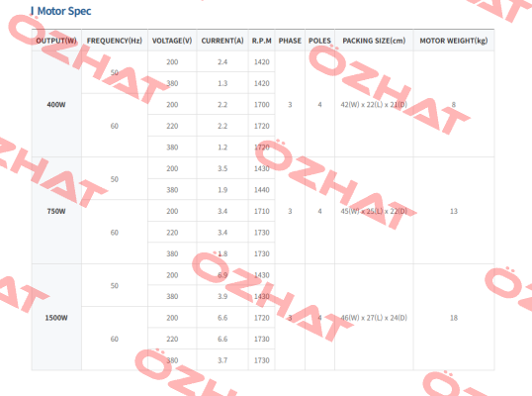Click the VOLTAGE(V) column header
The width and height of the screenshot is (532, 396).
[x=172, y=41]
